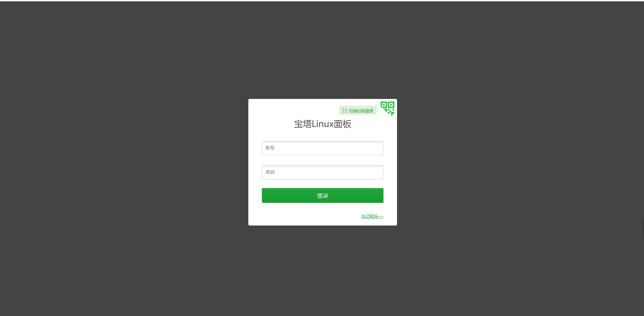Viewport: 644px width, 316px height.
Task: Click the 密码 placeholder text
Action: (x=270, y=172)
